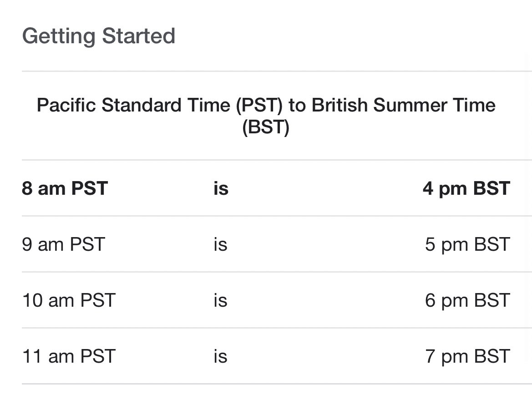This screenshot has height=400, width=532.
Task: Click "is" in the 11 am row
Action: point(221,356)
